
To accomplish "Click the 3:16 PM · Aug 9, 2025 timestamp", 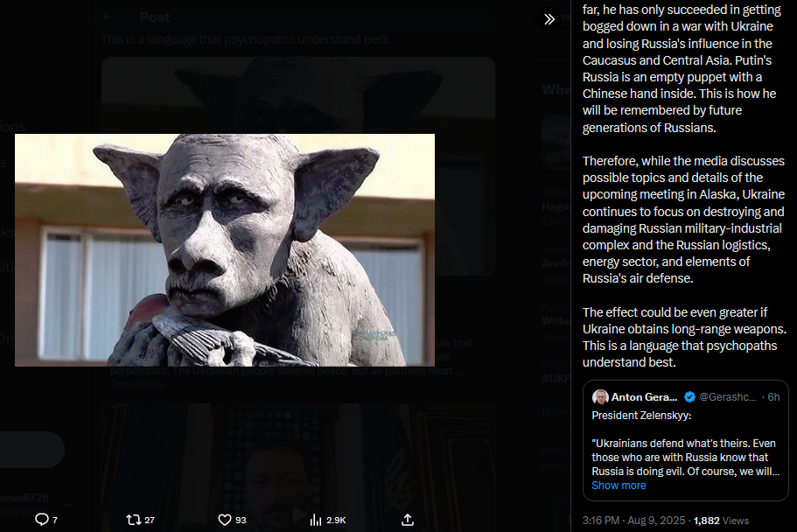I will click(634, 521).
